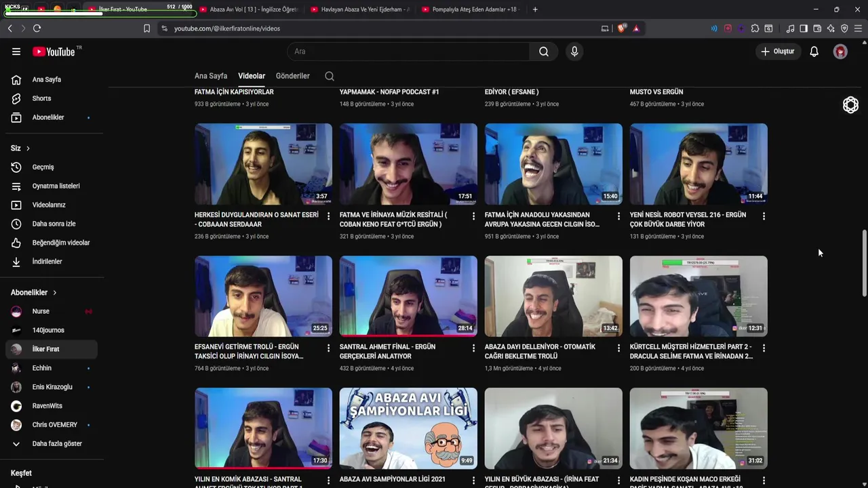Focus the YouTube Ara search field
Screen dimensions: 868x488
pyautogui.click(x=408, y=52)
